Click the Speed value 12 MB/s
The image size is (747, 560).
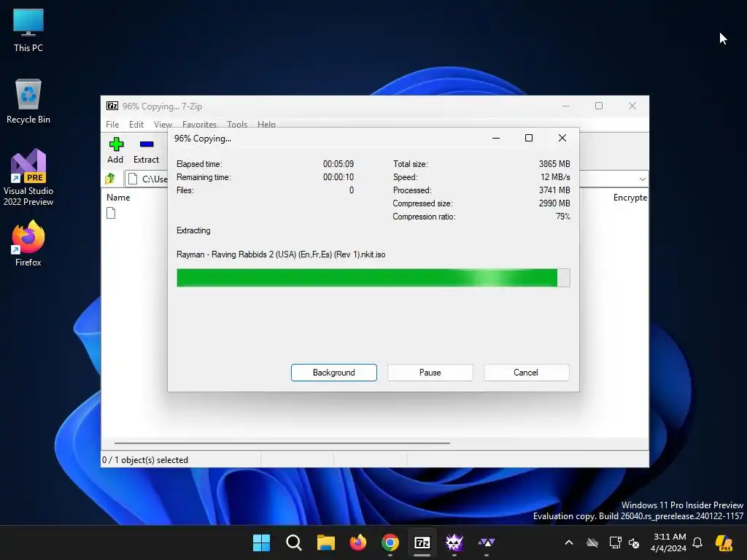(x=555, y=177)
